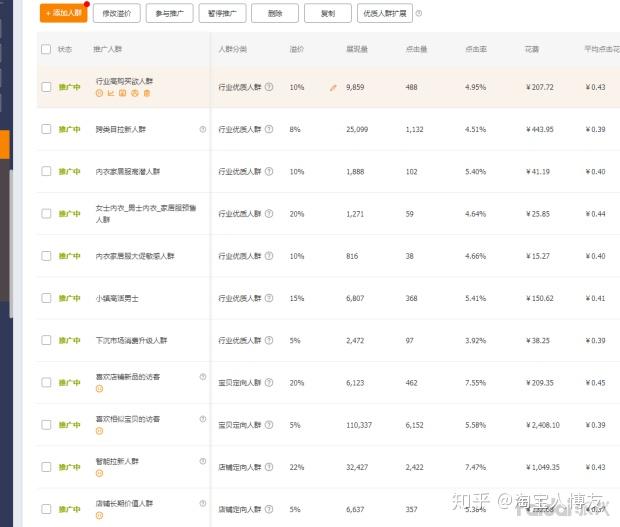The height and width of the screenshot is (527, 620).
Task: Click the 优质人群扩展 button
Action: (385, 13)
